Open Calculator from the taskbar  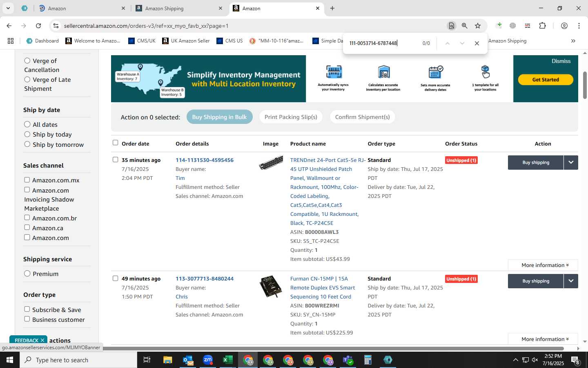pos(368,360)
